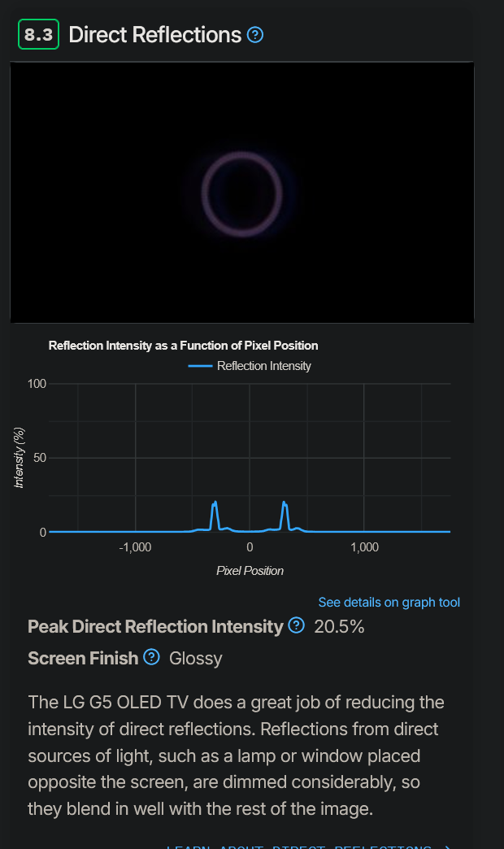Image resolution: width=504 pixels, height=849 pixels.
Task: Select the Glossy screen finish value
Action: (x=197, y=657)
